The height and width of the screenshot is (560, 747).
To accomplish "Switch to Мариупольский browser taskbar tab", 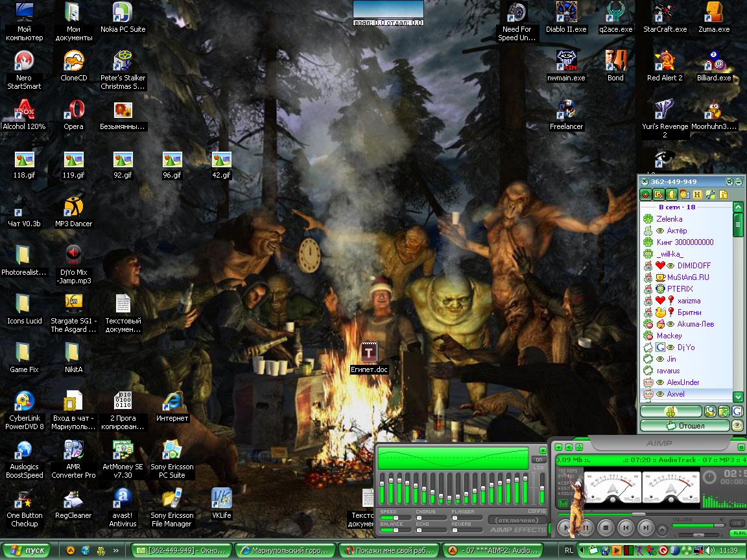I will 285,550.
